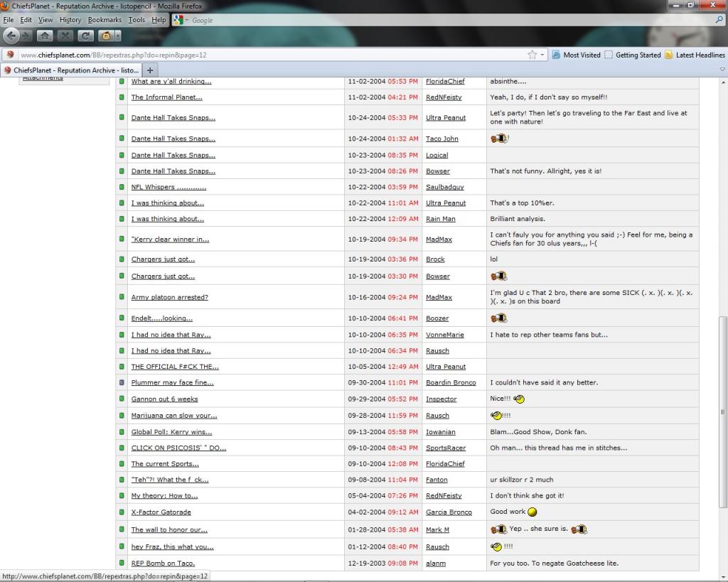
Task: Click the search magnifier icon
Action: (x=719, y=20)
